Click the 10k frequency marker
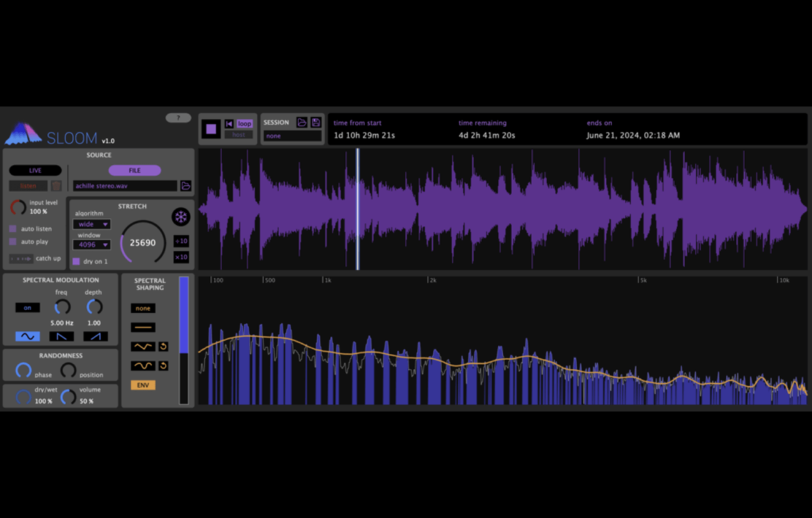The width and height of the screenshot is (812, 518). point(785,281)
